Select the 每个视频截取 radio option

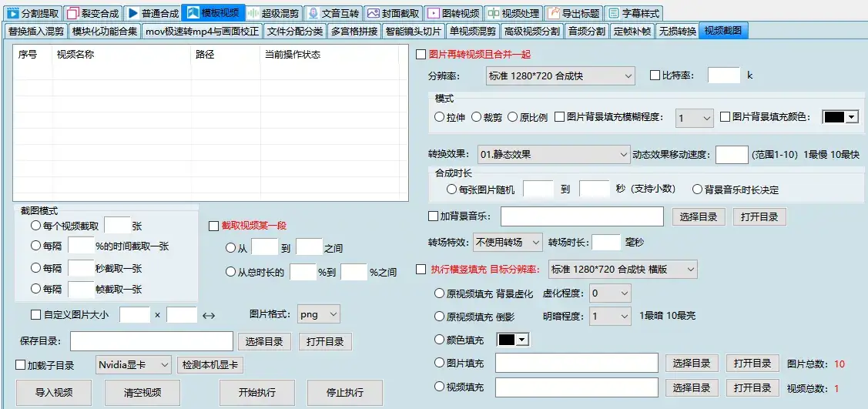point(35,226)
